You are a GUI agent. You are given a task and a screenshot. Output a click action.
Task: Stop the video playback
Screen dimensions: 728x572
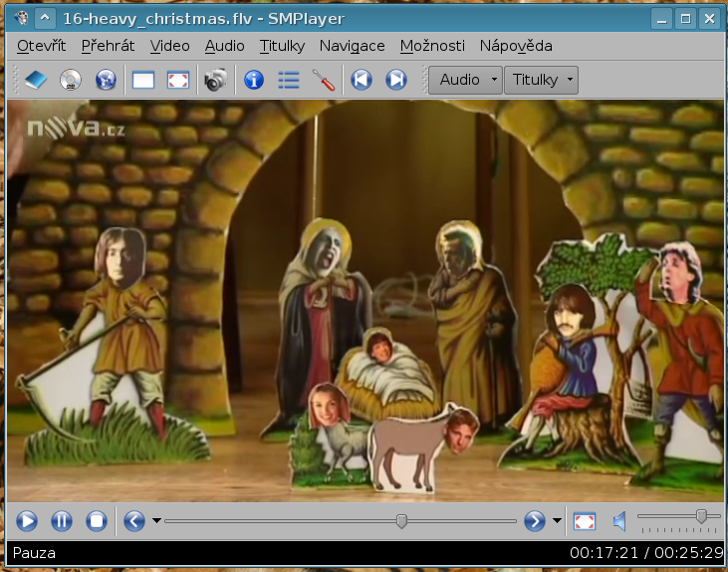[x=97, y=521]
